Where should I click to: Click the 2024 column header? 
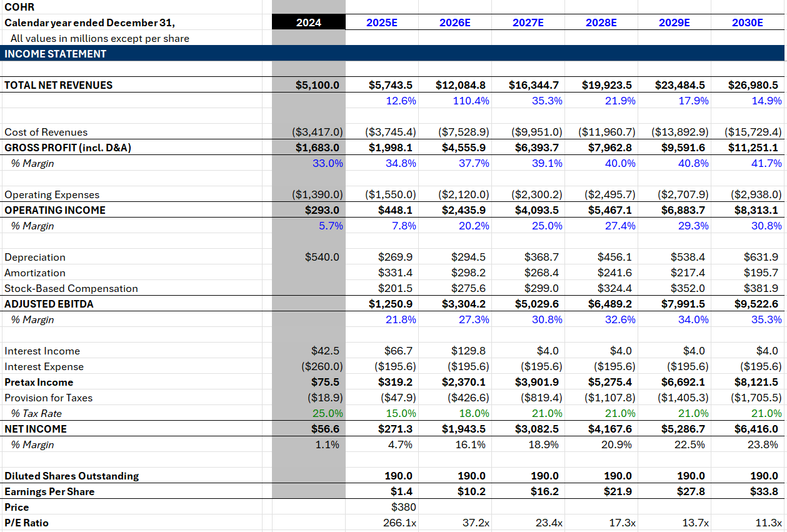click(x=309, y=23)
